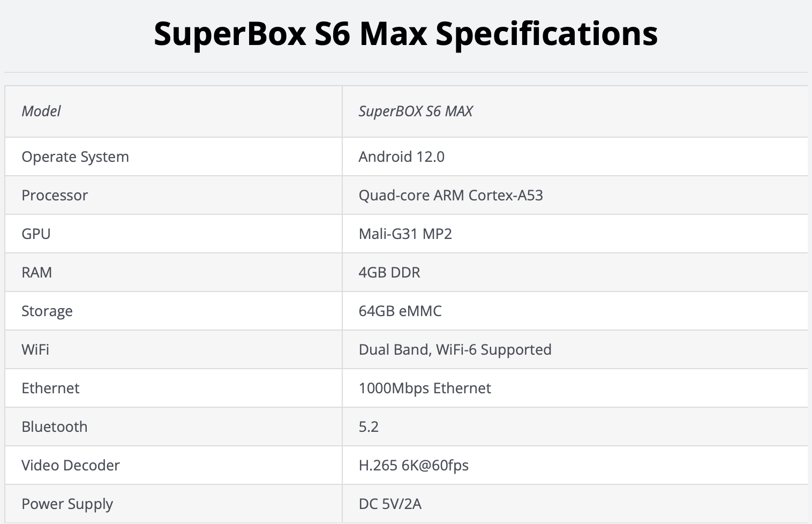Select the 64GB eMMC value

click(x=400, y=311)
